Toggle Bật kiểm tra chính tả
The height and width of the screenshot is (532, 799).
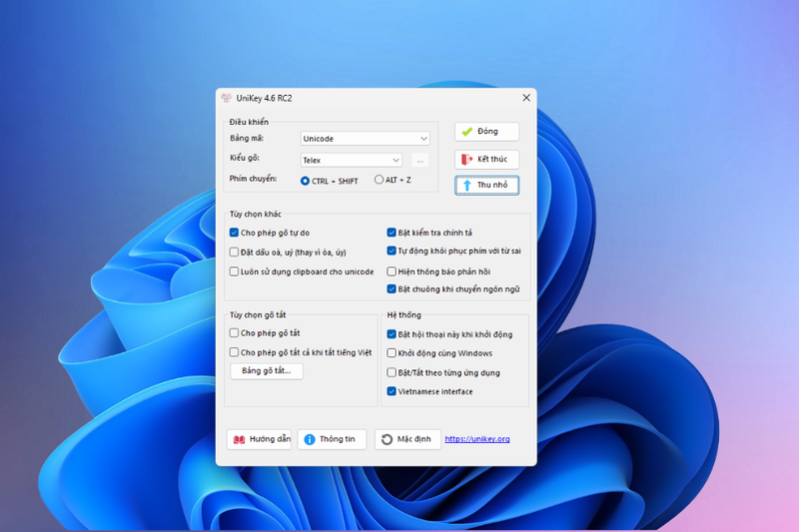point(392,233)
